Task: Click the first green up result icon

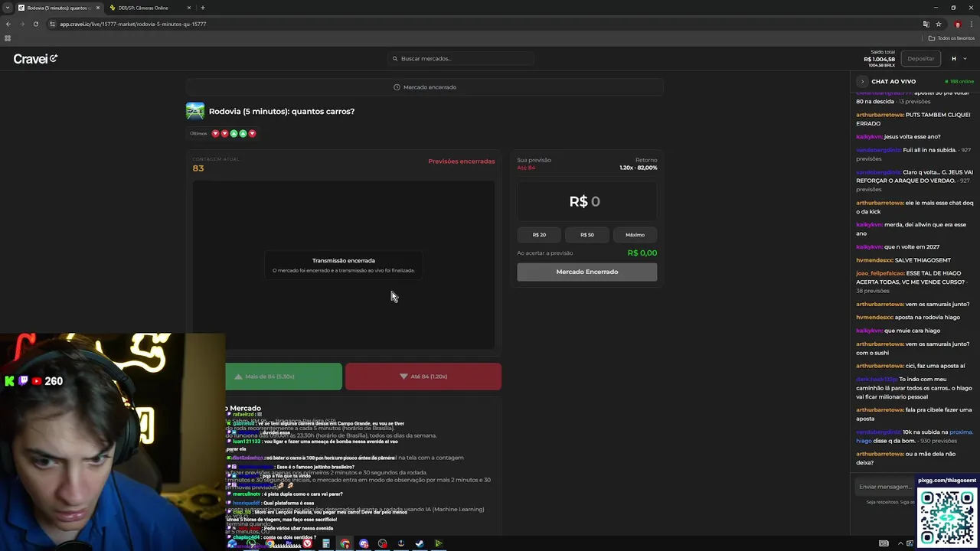Action: click(x=234, y=133)
